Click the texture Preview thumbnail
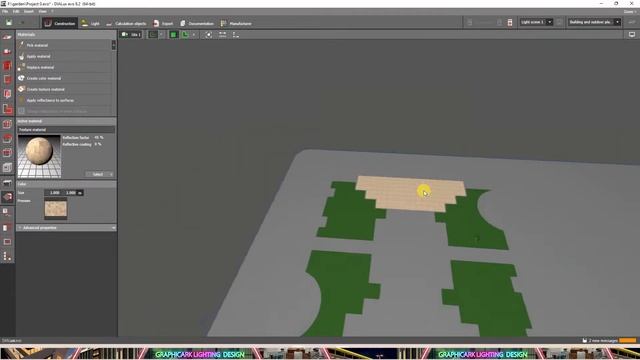This screenshot has height=360, width=640. coord(56,209)
